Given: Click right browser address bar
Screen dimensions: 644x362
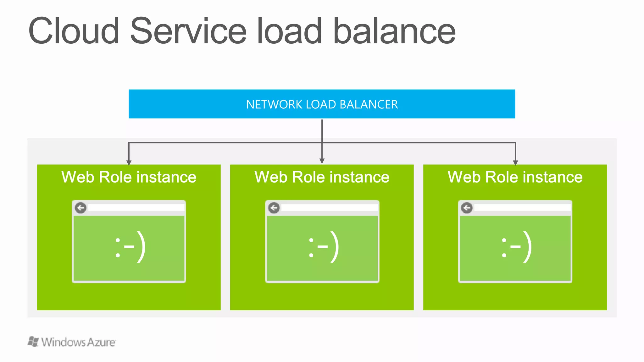Looking at the screenshot, I should (x=522, y=208).
